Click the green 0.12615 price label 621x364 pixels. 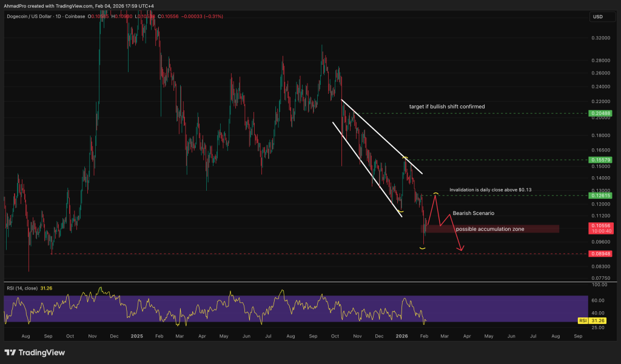click(x=600, y=196)
